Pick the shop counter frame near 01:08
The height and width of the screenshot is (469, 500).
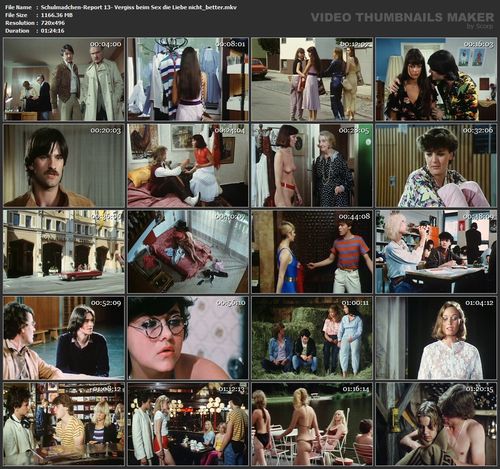(64, 424)
